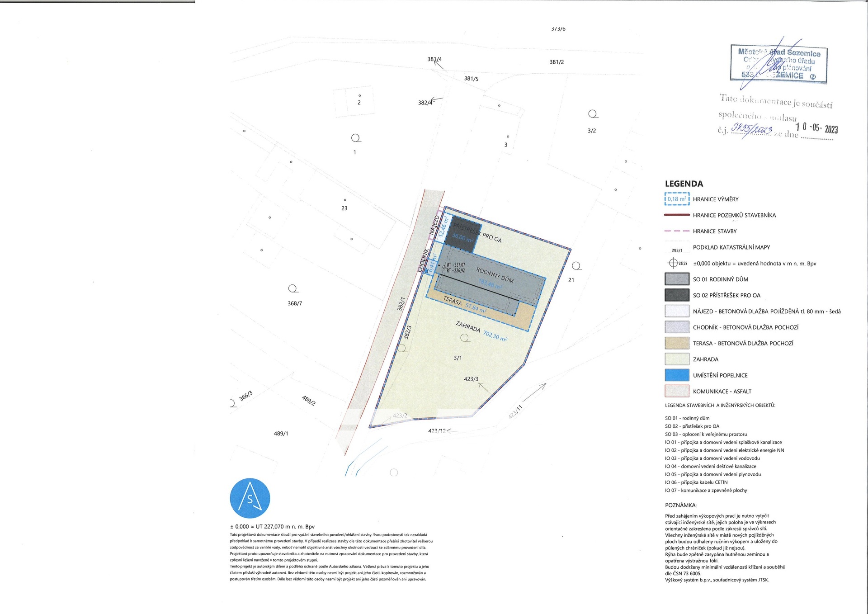Screen dimensions: 868x614
Task: Click the 10-05-2023 date stamp
Action: [x=816, y=128]
